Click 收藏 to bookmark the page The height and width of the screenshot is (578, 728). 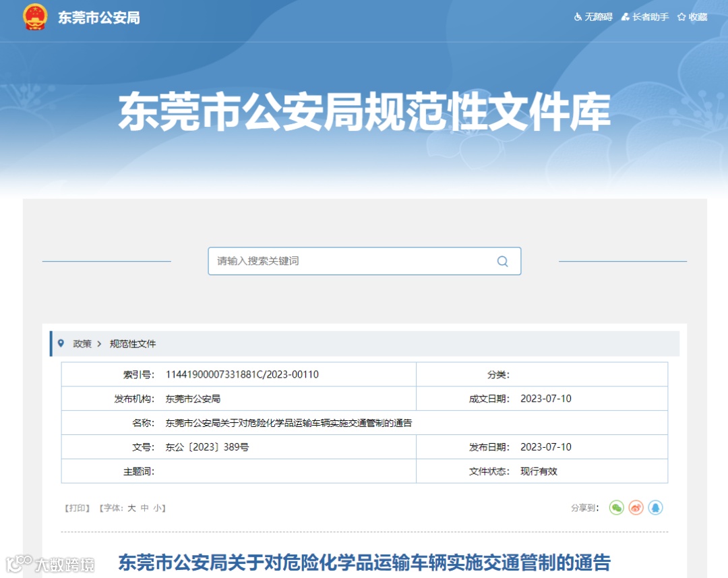[x=692, y=17]
